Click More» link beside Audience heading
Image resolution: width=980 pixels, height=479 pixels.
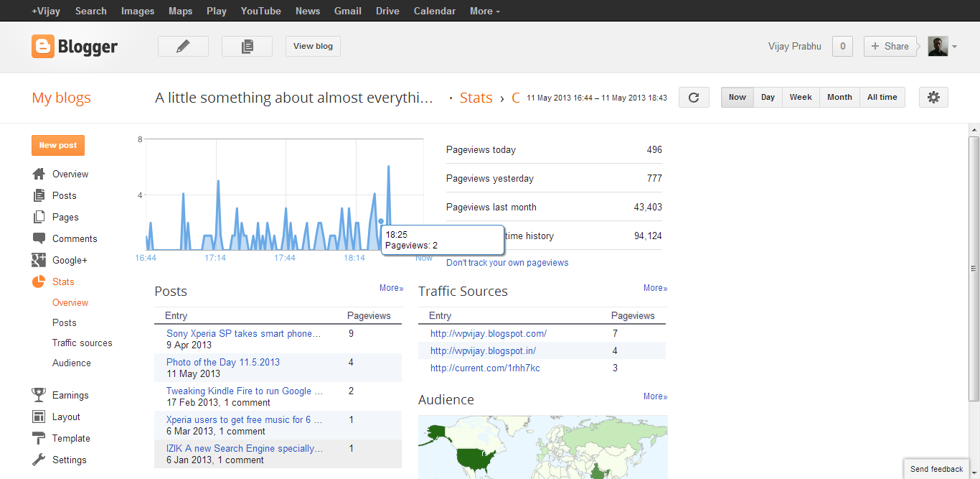656,396
